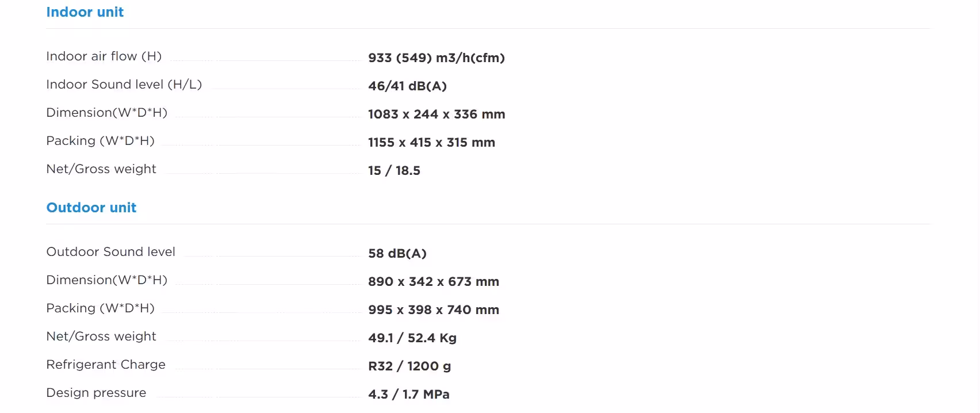Screen dimensions: 980x413
Task: Select the 4.3 / 1.7 MPa value
Action: pyautogui.click(x=409, y=395)
